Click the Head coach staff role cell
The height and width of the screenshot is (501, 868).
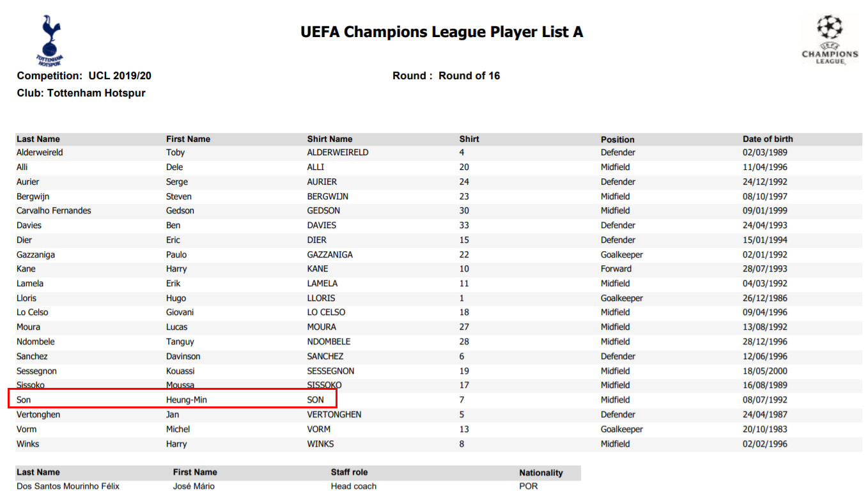(353, 486)
